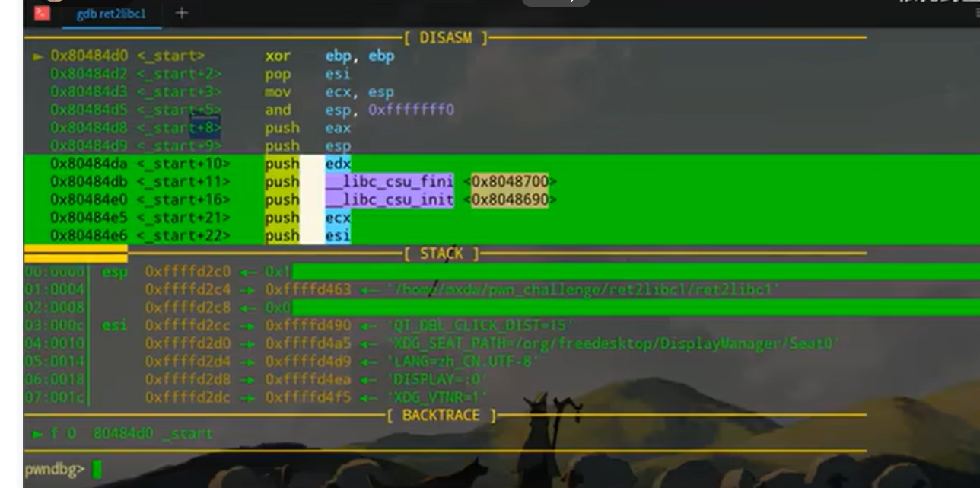Click stack address 0xffffd2c8
The height and width of the screenshot is (488, 980).
point(188,308)
